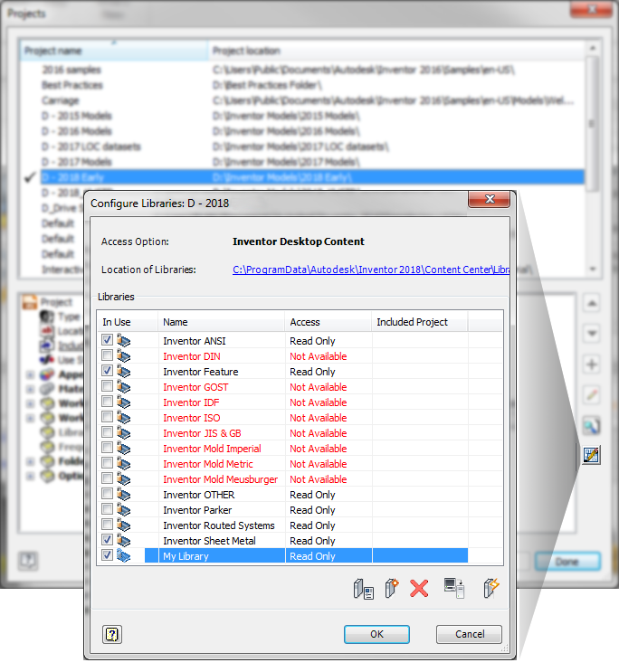The height and width of the screenshot is (672, 619).
Task: Click the Create Library icon with star
Action: [x=391, y=588]
